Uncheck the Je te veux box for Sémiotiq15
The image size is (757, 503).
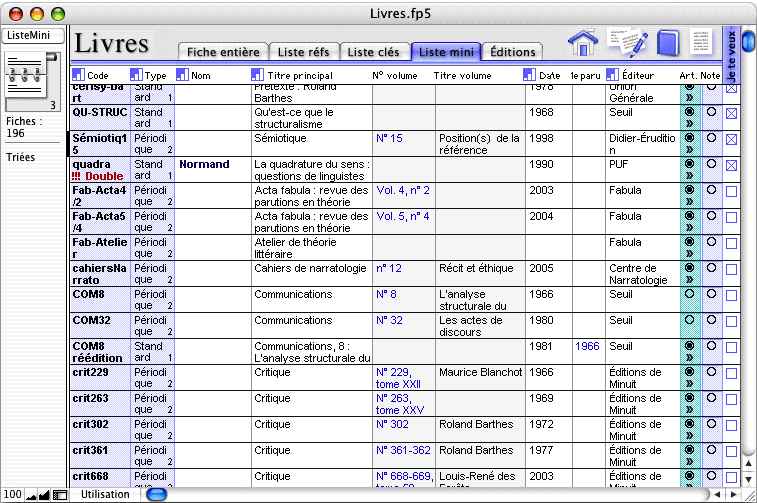click(731, 140)
